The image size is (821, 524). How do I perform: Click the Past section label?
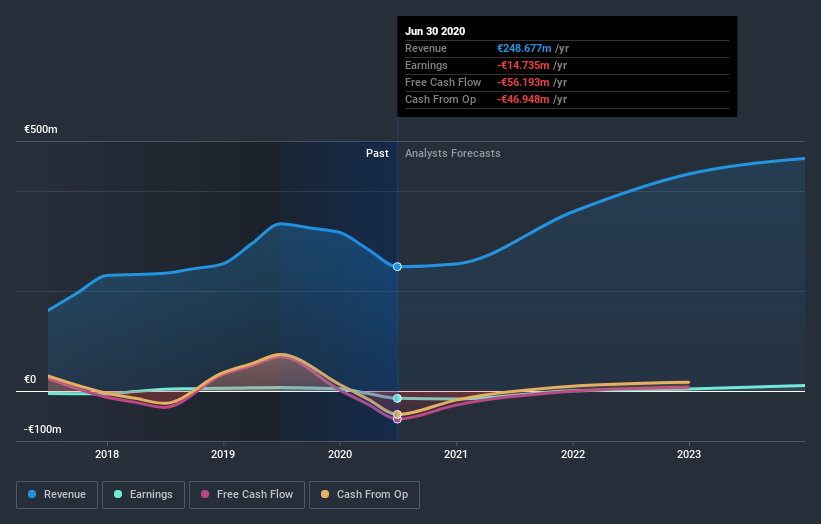click(377, 153)
